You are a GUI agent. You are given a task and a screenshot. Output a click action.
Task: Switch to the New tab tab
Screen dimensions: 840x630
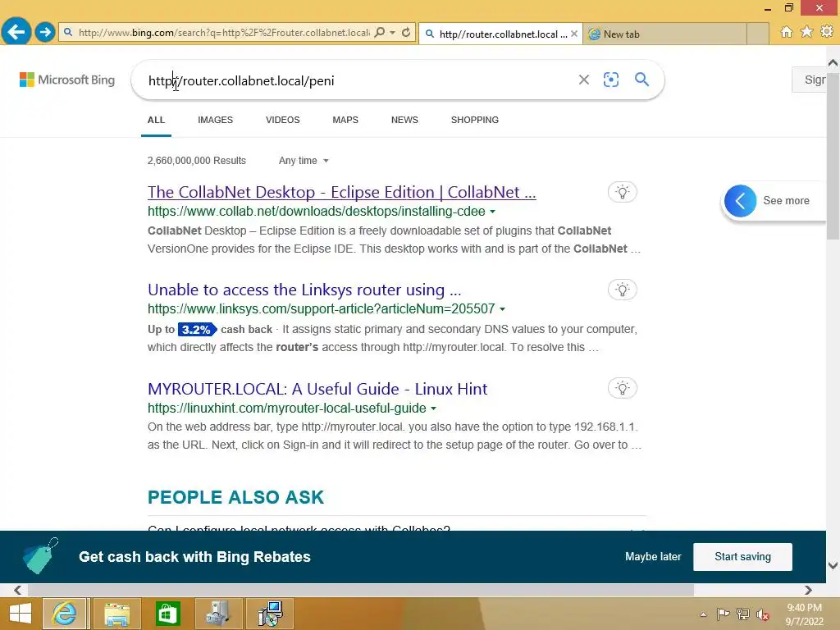pyautogui.click(x=664, y=34)
